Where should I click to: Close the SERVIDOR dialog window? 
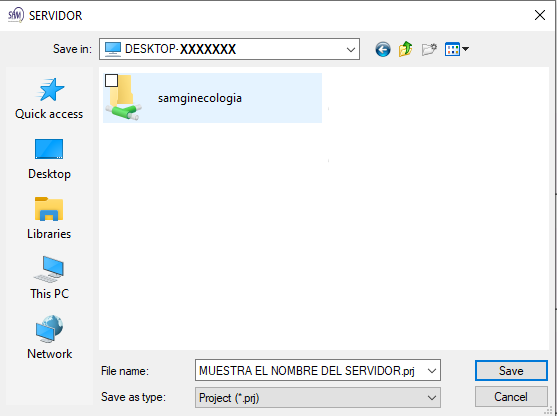tap(540, 15)
